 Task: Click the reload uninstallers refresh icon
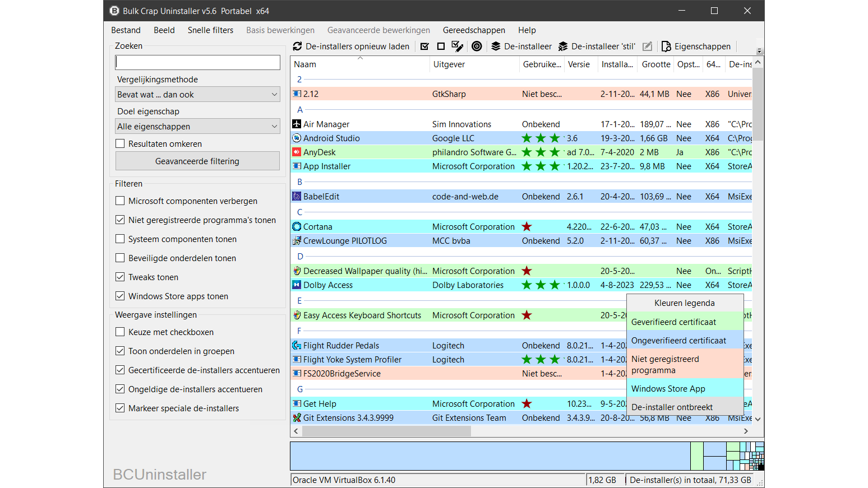tap(298, 47)
